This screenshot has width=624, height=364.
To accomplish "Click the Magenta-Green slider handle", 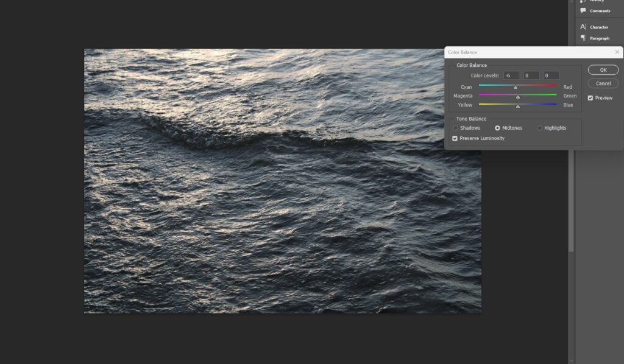I will pos(518,97).
